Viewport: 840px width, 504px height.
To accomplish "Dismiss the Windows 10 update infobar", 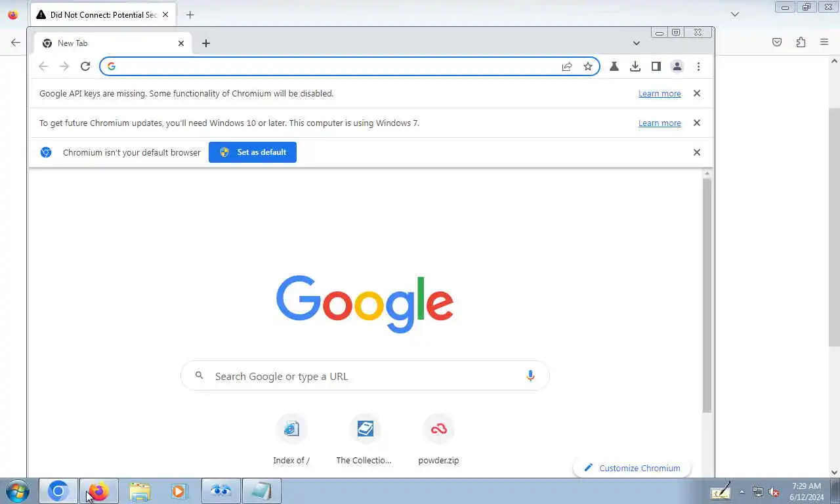I will (697, 123).
